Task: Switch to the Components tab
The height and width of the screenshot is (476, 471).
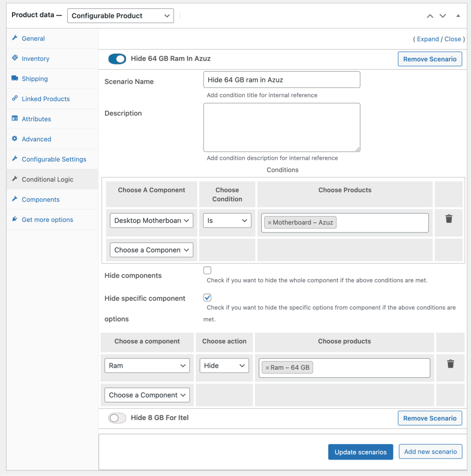Action: tap(40, 200)
